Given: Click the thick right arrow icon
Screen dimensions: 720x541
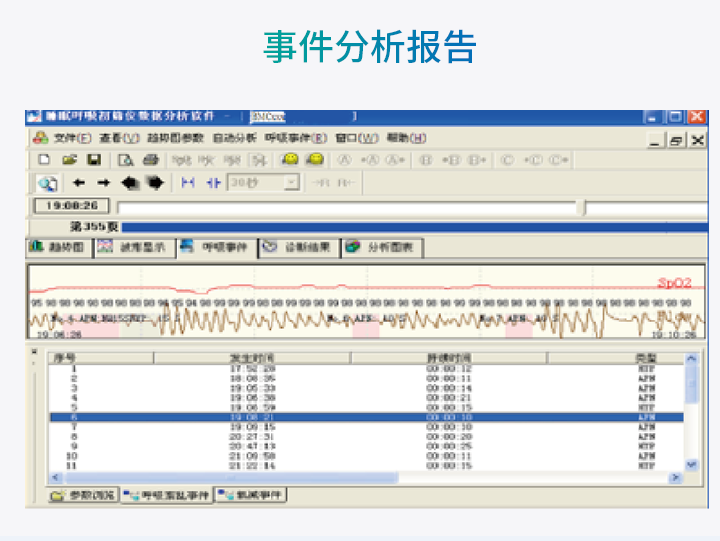Looking at the screenshot, I should click(155, 183).
